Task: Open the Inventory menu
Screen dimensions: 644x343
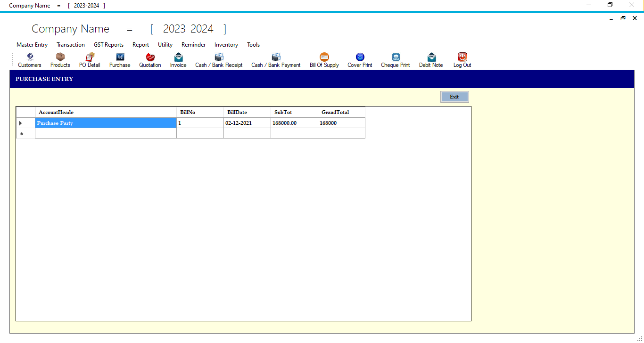Action: pyautogui.click(x=226, y=45)
